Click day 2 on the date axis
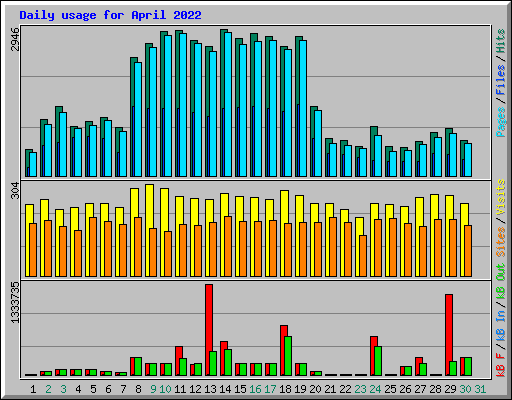Screen dimensions: 512x400 tap(48, 389)
